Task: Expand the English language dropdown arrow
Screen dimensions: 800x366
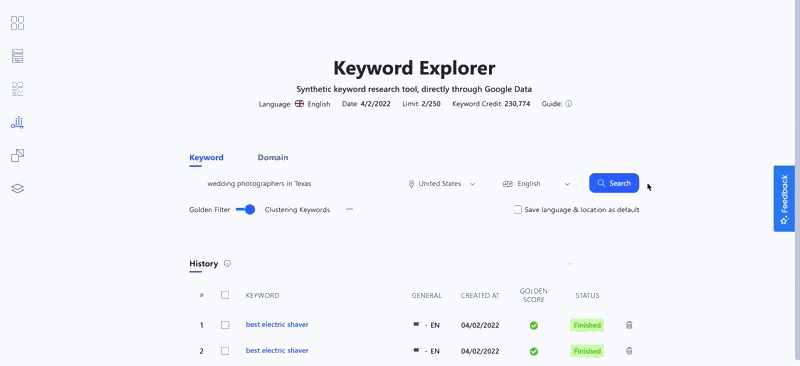Action: (x=567, y=184)
